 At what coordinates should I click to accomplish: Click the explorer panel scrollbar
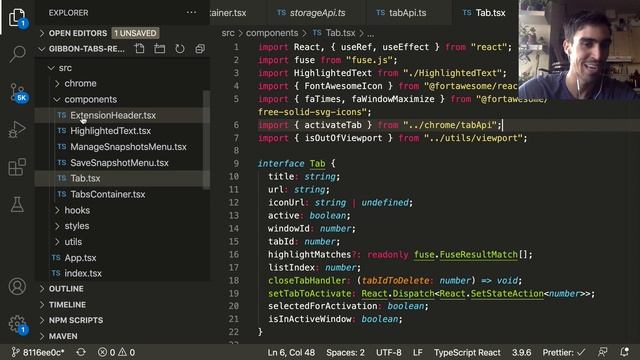pos(207,140)
